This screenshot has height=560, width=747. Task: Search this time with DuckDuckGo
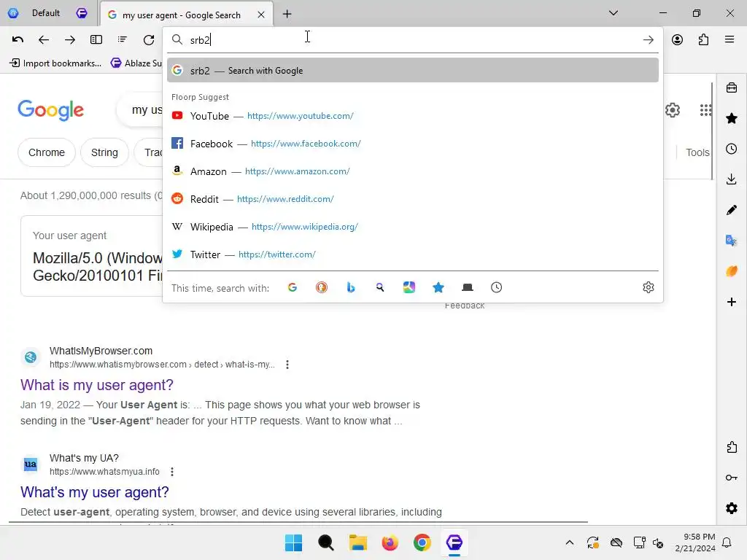322,287
